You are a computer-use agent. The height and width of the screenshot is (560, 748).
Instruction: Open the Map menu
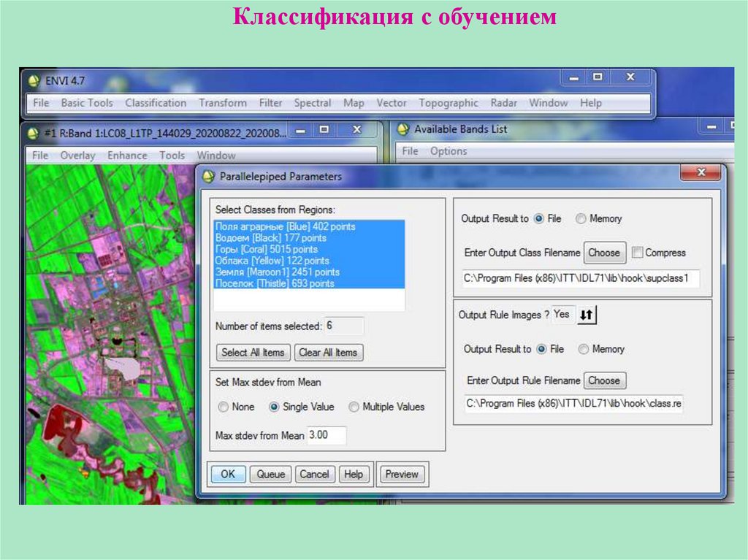[354, 103]
